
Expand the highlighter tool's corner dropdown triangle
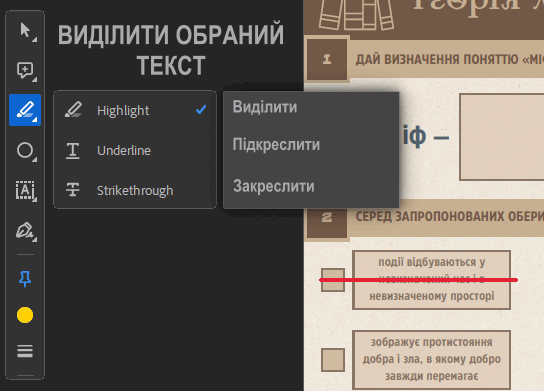pyautogui.click(x=35, y=120)
